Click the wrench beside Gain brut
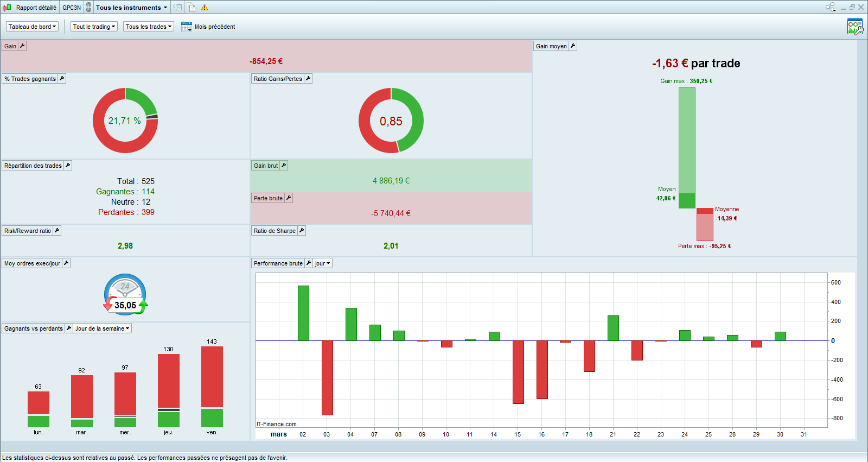The image size is (868, 462). click(284, 166)
